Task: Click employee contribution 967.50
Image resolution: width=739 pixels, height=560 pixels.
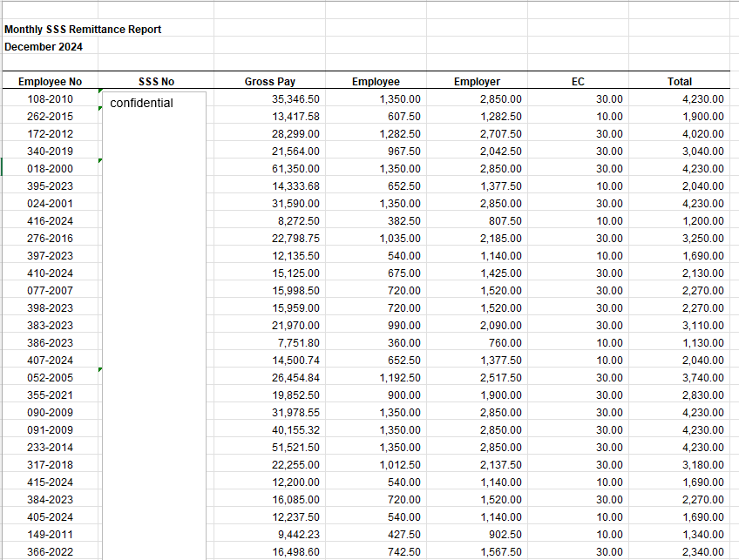Action: [403, 152]
